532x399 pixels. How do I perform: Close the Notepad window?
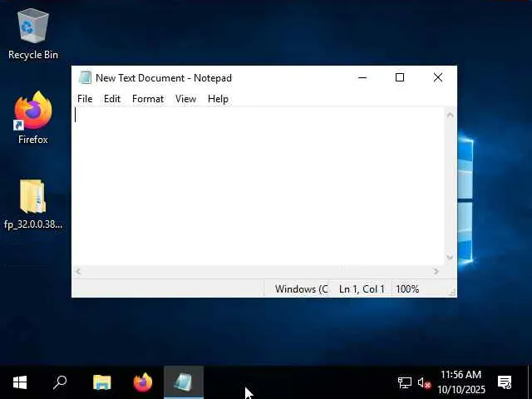pyautogui.click(x=438, y=77)
